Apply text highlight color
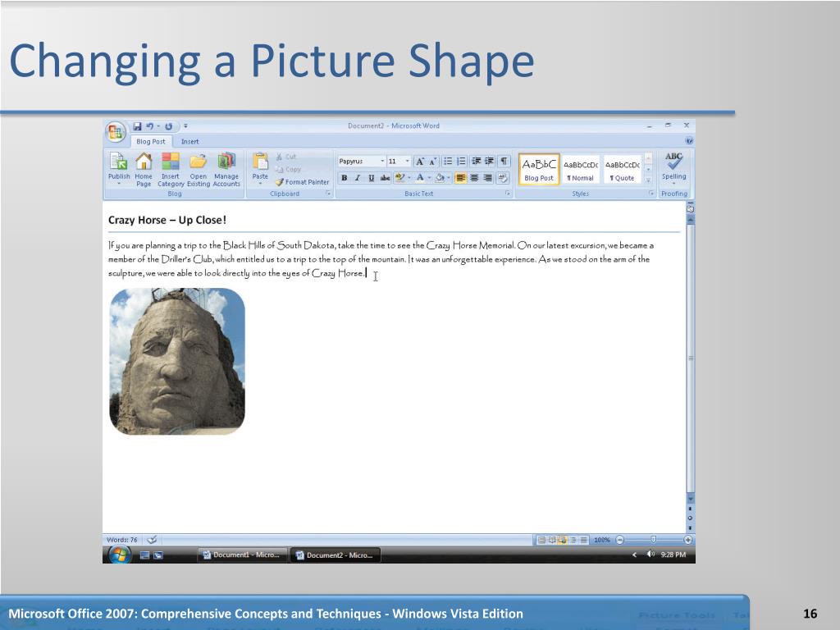Image resolution: width=840 pixels, height=630 pixels. pyautogui.click(x=399, y=178)
